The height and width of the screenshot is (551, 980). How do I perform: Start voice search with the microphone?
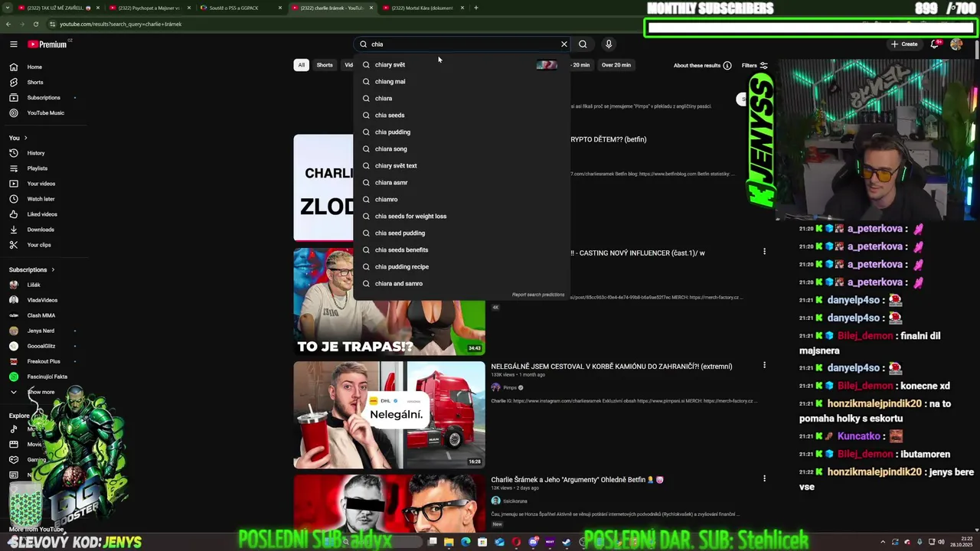tap(609, 44)
